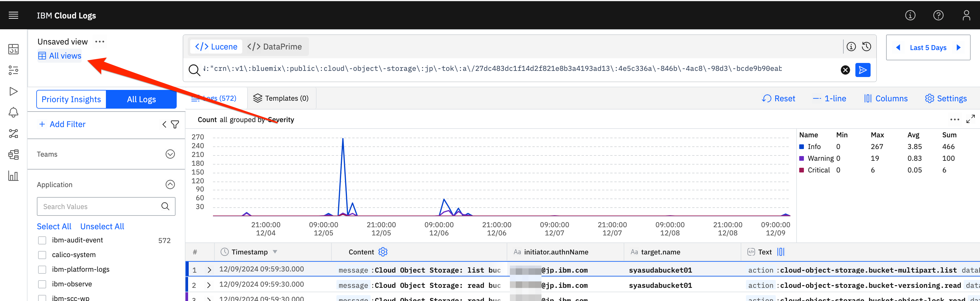Click the help question mark icon

[x=938, y=15]
